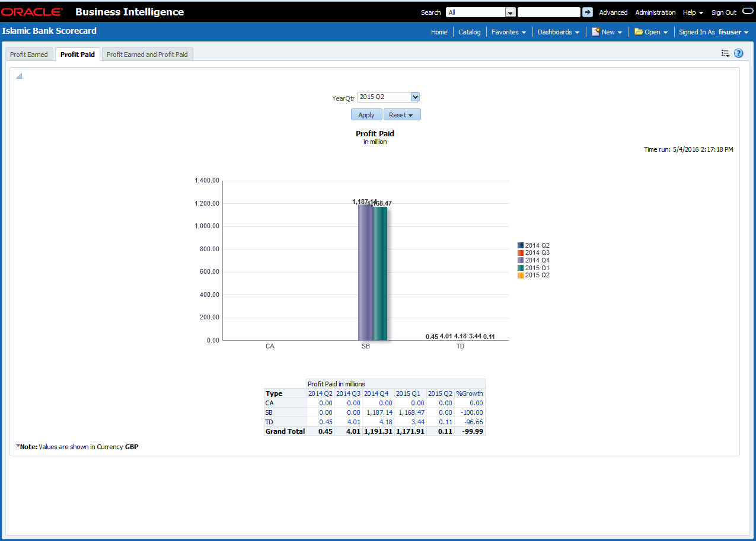Open the page options list icon
The image size is (756, 541).
[x=725, y=53]
